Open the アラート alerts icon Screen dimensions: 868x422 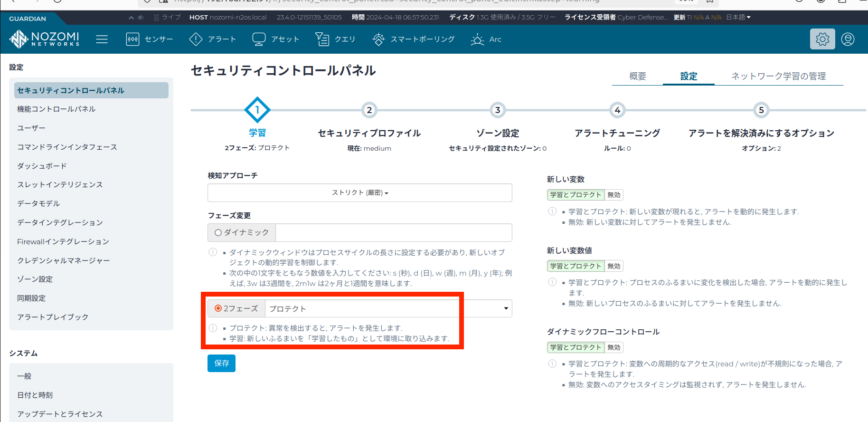[x=196, y=39]
